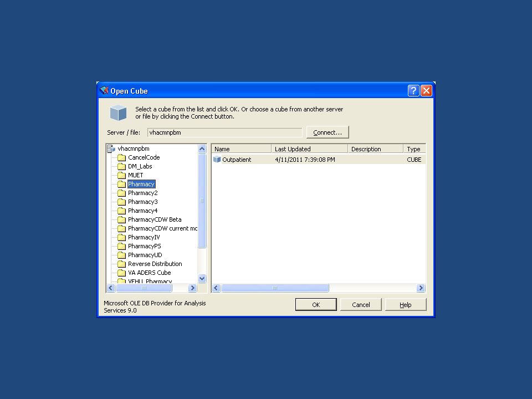Viewport: 532px width, 399px height.
Task: Click the cube list horizontal scrollbar thumb
Action: point(275,288)
